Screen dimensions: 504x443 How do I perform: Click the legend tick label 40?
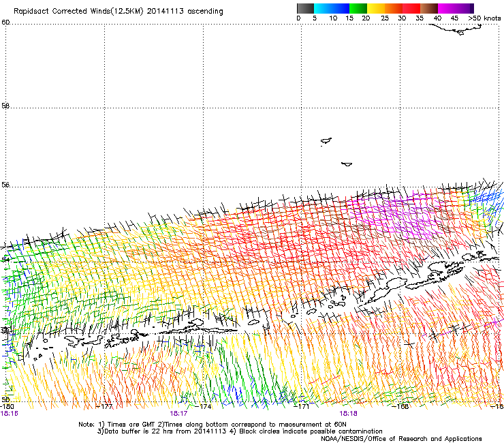[x=437, y=18]
